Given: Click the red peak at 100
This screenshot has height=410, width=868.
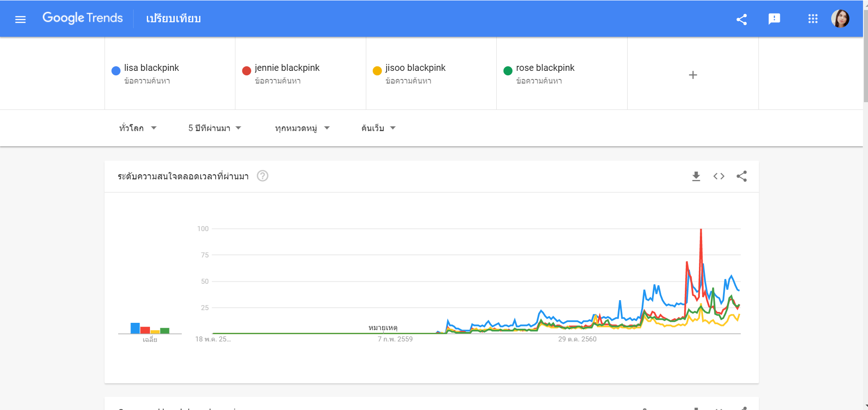Looking at the screenshot, I should 701,230.
